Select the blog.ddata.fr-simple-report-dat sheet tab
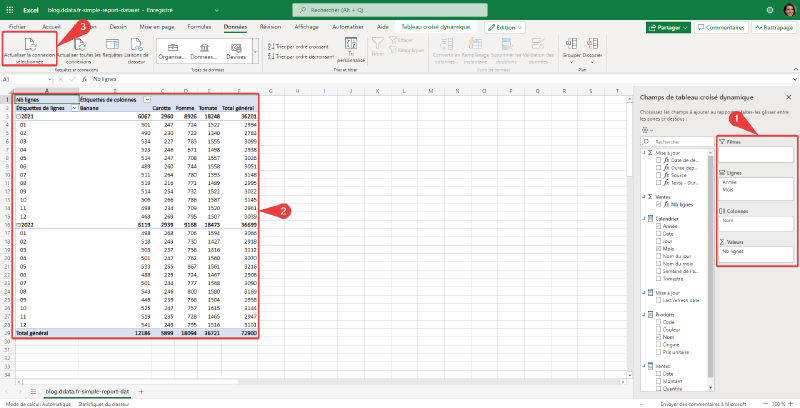 tap(87, 392)
